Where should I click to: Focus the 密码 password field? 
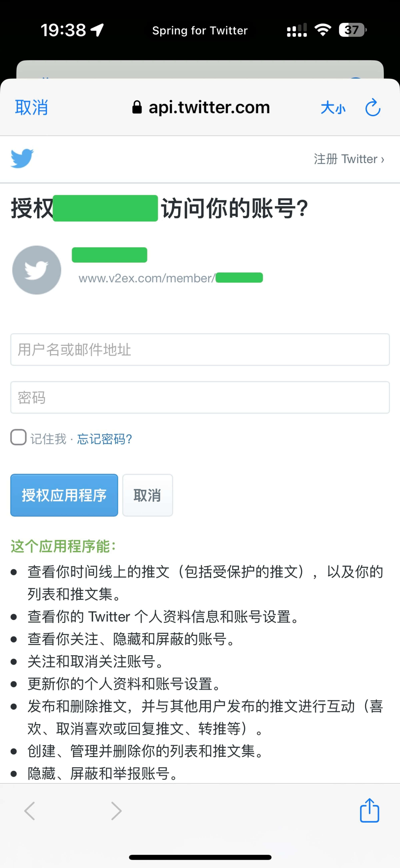pyautogui.click(x=200, y=398)
